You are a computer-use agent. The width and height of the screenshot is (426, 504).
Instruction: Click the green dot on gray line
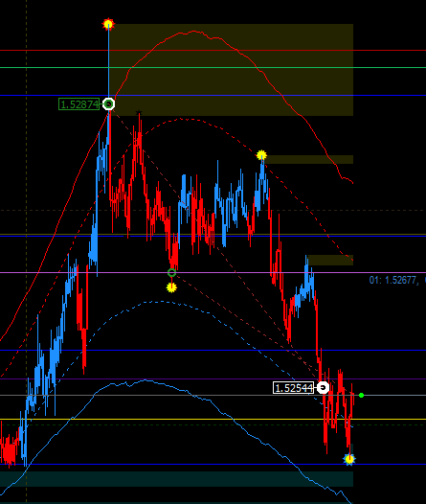[362, 396]
